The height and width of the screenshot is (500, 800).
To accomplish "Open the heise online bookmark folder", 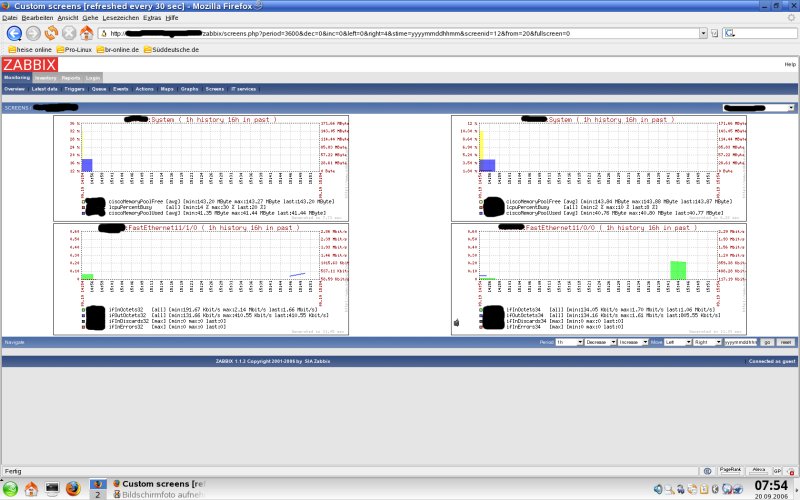I will tap(30, 49).
